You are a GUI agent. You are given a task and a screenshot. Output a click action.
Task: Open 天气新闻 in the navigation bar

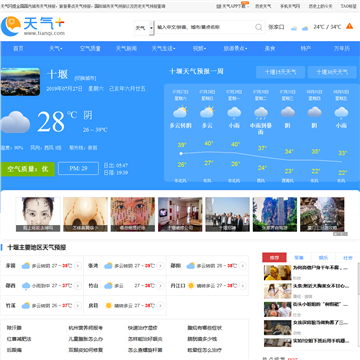[126, 49]
